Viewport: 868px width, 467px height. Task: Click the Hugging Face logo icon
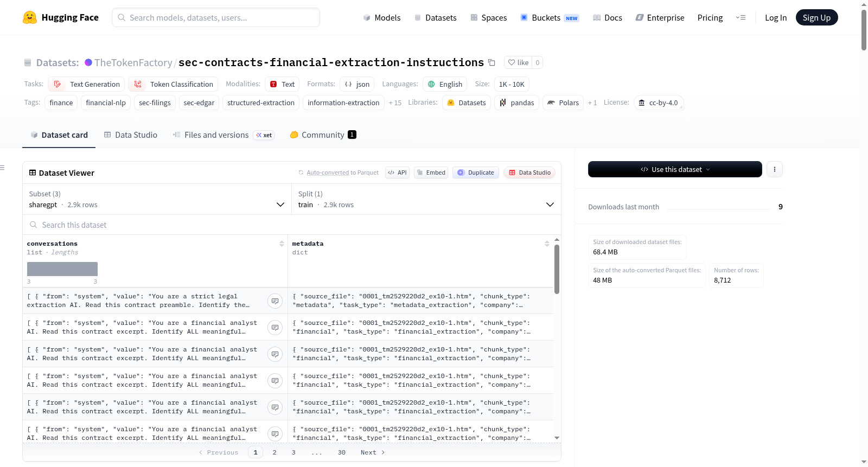tap(30, 17)
